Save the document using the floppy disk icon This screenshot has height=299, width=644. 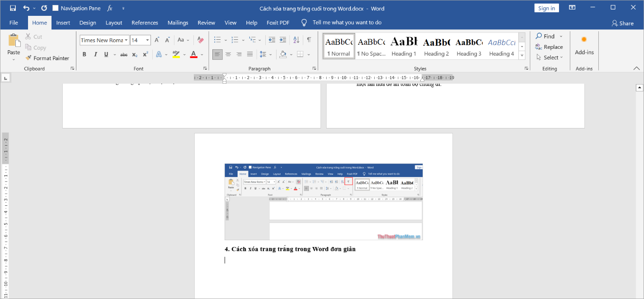(x=13, y=8)
